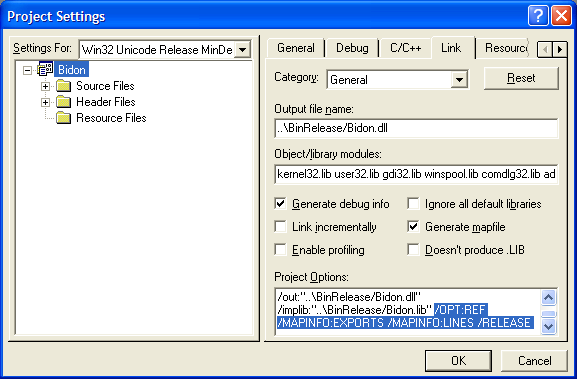577x379 pixels.
Task: Click the Output file name field
Action: coord(416,128)
